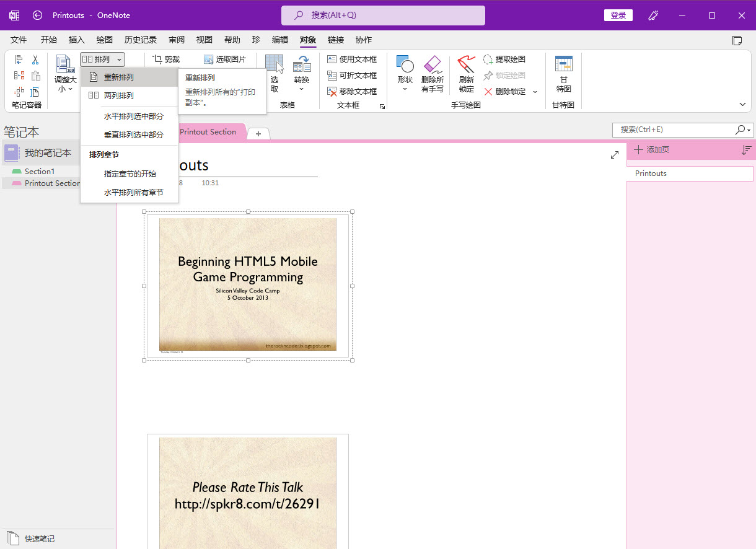
Task: Open the sticky notes feed icon
Action: point(737,40)
